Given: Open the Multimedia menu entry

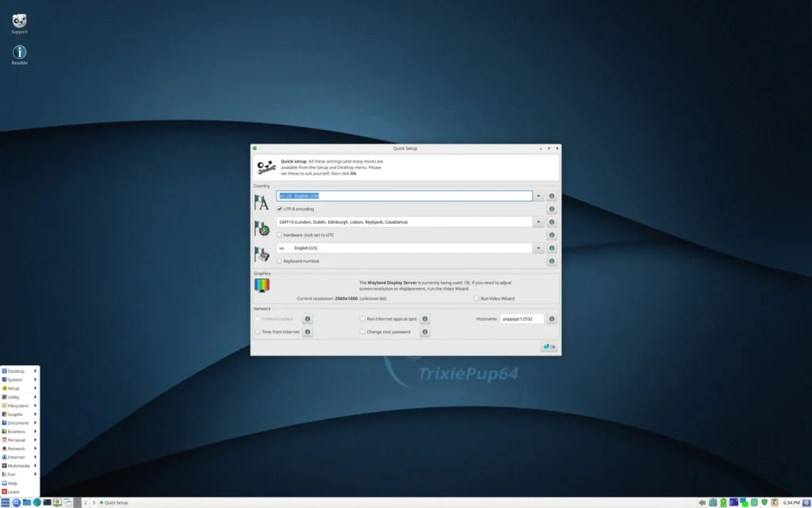Looking at the screenshot, I should pos(16,465).
